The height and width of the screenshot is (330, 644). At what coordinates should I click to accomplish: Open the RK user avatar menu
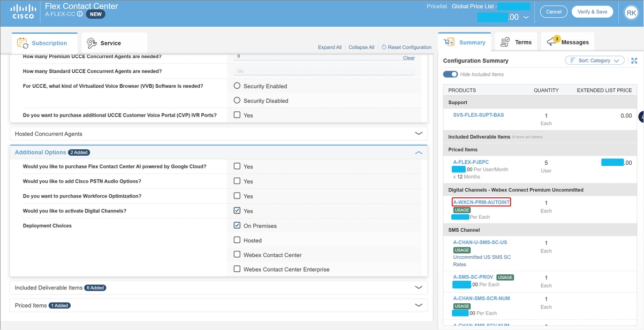[631, 13]
